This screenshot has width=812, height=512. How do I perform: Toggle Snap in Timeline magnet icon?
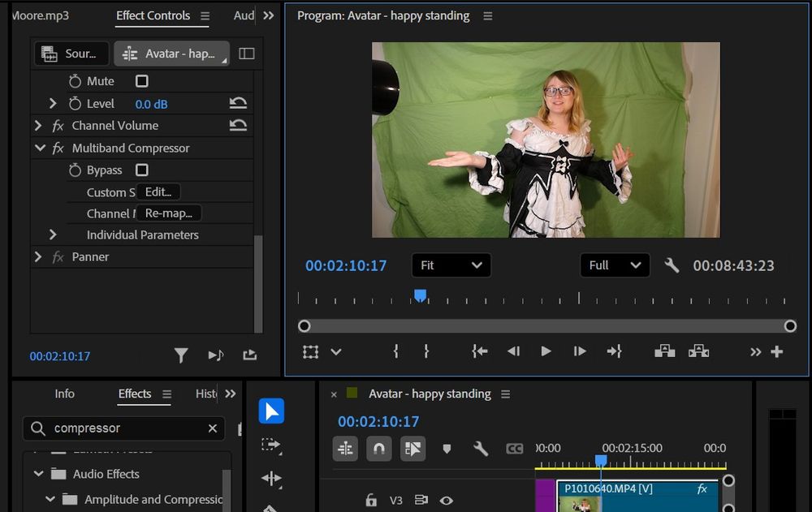click(x=379, y=448)
